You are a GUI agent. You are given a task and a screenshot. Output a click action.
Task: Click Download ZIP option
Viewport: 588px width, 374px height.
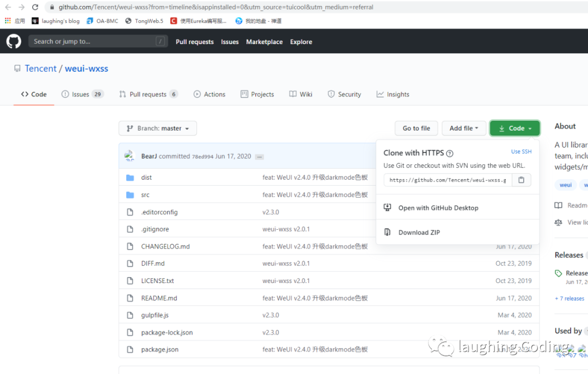[x=419, y=232]
